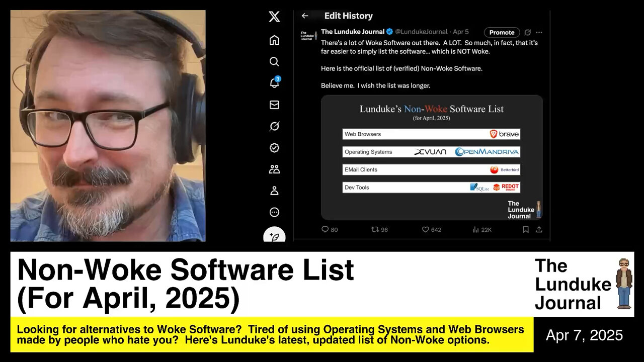The width and height of the screenshot is (644, 362).
Task: Click the yellow description banner text
Action: coord(270,335)
